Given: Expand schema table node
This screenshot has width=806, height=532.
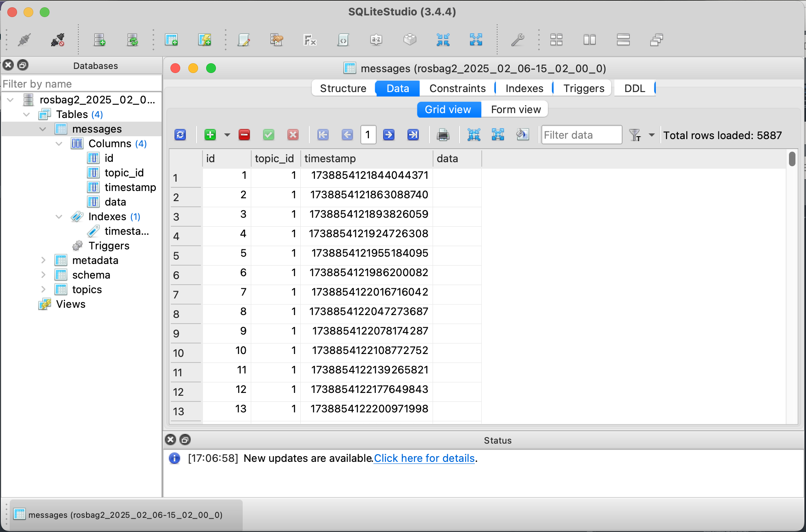Looking at the screenshot, I should [x=43, y=275].
